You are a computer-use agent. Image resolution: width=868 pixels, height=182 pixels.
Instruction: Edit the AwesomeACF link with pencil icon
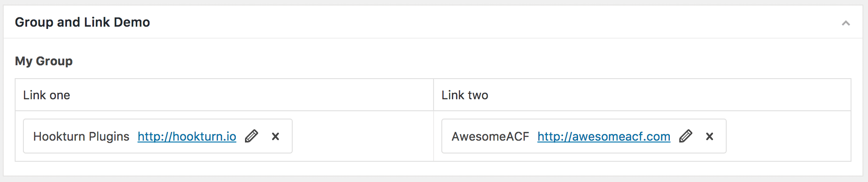(x=685, y=136)
